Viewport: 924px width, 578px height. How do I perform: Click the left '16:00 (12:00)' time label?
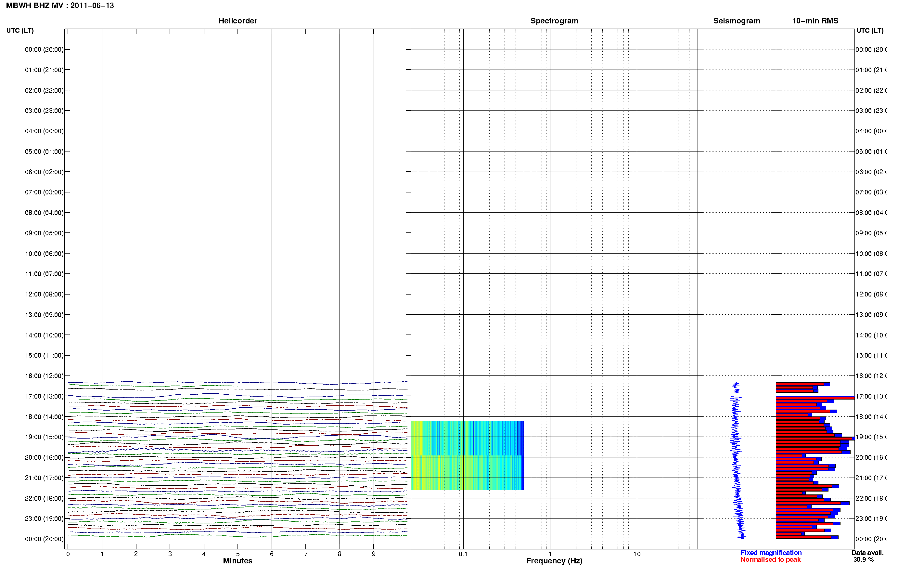44,376
